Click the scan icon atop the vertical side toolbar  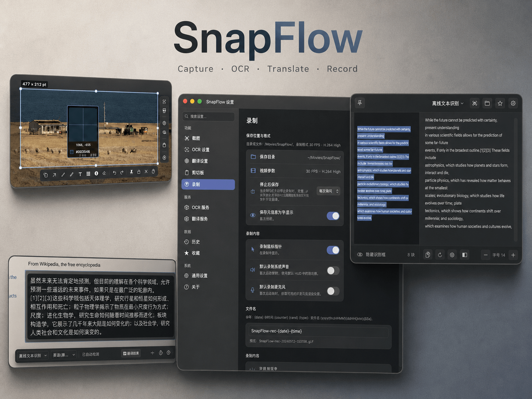click(x=164, y=101)
